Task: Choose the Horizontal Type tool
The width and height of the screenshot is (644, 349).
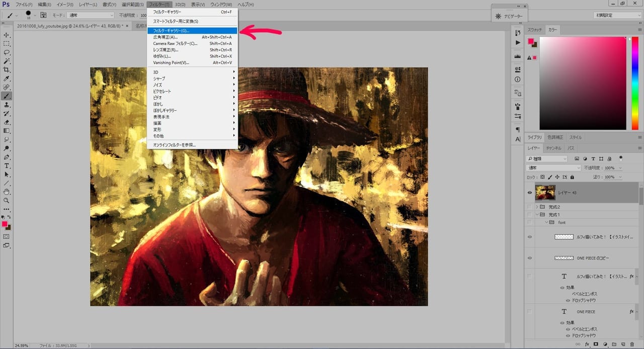Action: (x=7, y=165)
